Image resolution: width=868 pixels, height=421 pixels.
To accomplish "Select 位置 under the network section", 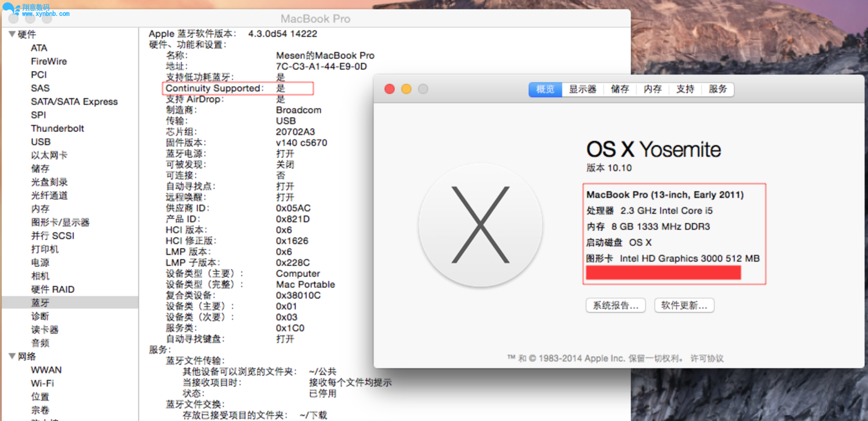I will [x=40, y=397].
